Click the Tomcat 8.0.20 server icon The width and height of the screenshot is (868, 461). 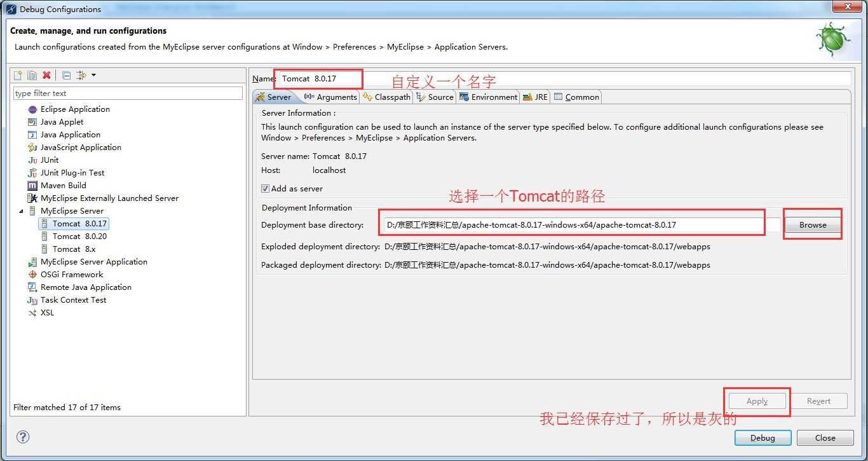44,237
